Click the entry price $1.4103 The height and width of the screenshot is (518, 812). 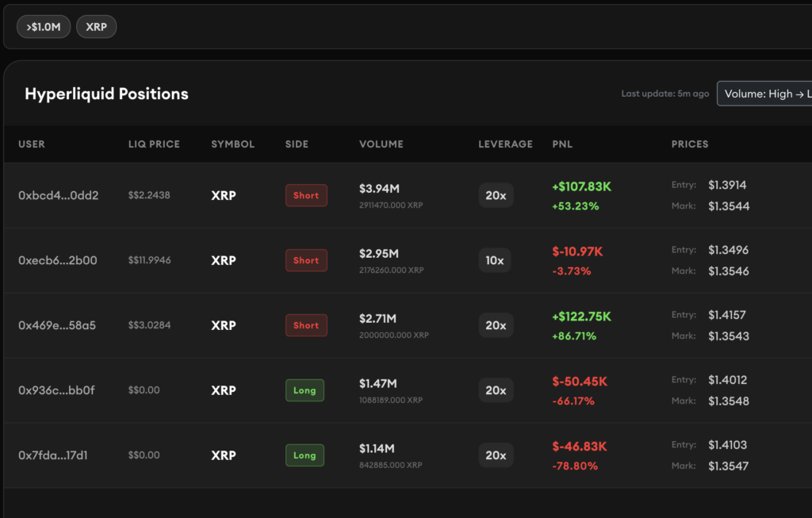(x=728, y=445)
